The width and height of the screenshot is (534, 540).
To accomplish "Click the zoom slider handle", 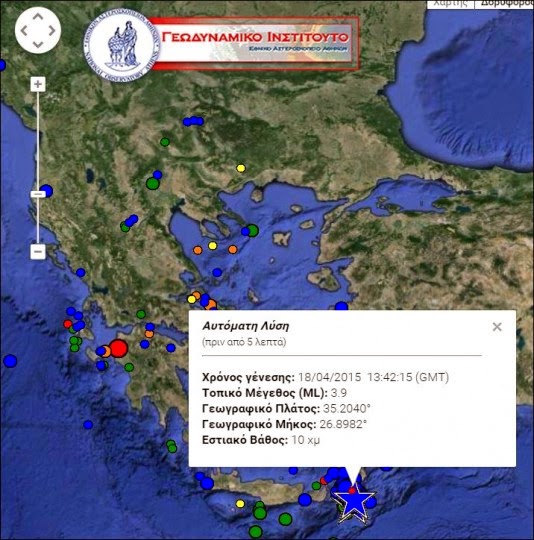I will click(38, 194).
